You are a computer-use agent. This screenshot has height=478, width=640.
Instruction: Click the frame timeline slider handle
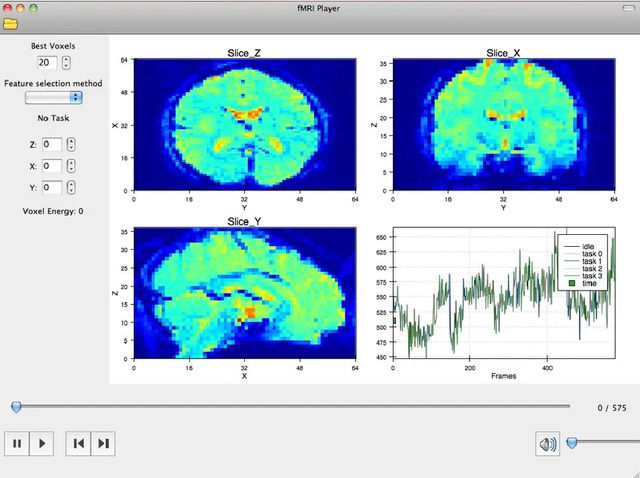click(16, 407)
